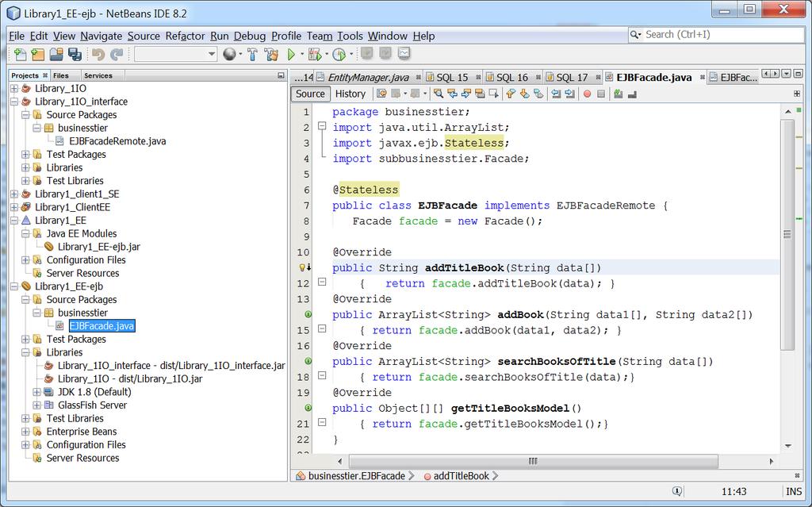
Task: Open the Refactor menu
Action: tap(185, 36)
